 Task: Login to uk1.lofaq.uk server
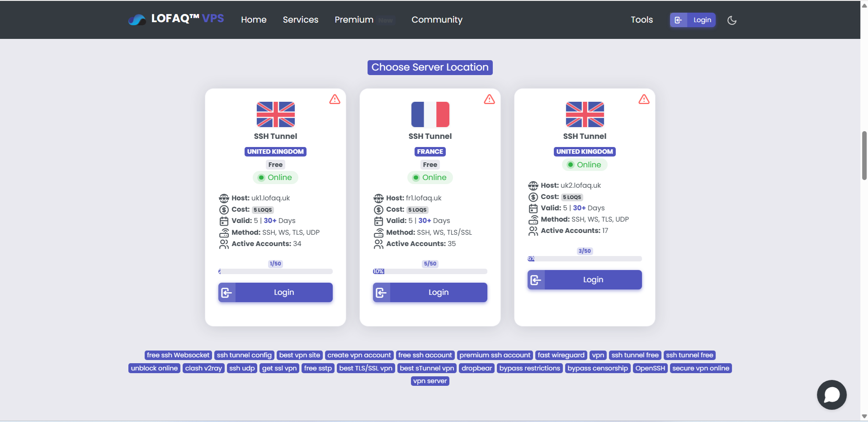click(275, 292)
